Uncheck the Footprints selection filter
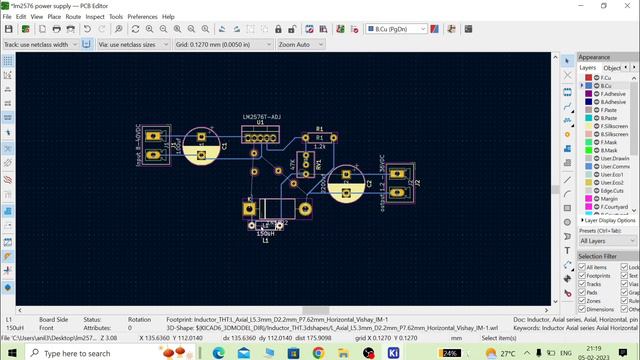640x360 pixels. (582, 276)
